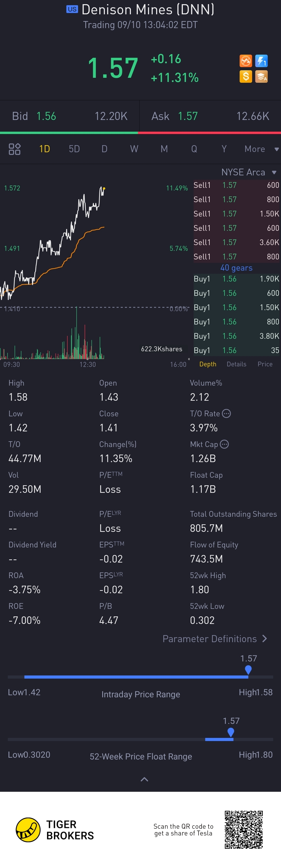This screenshot has height=868, width=281.
Task: Tap the P/B value 4.47
Action: (109, 620)
